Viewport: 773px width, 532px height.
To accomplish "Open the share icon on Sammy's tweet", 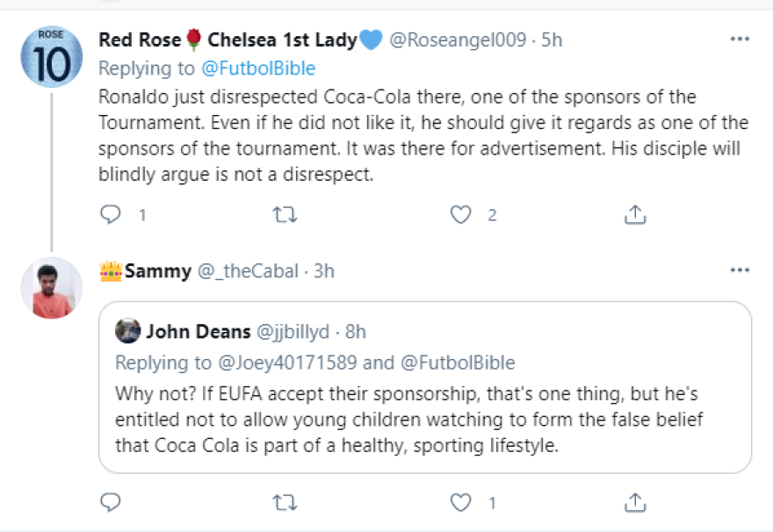I will click(634, 502).
